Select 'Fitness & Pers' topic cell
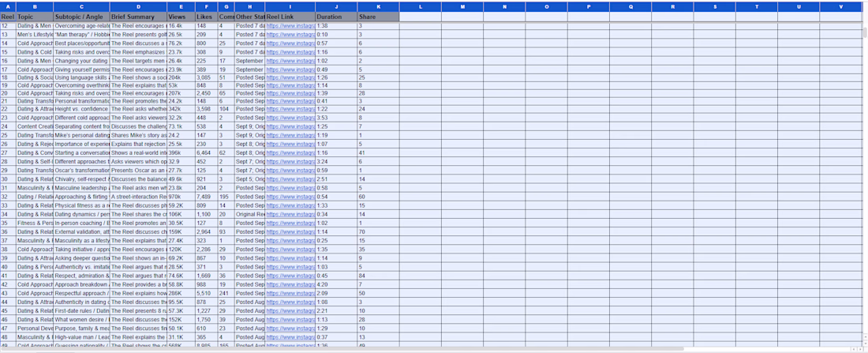 click(34, 223)
